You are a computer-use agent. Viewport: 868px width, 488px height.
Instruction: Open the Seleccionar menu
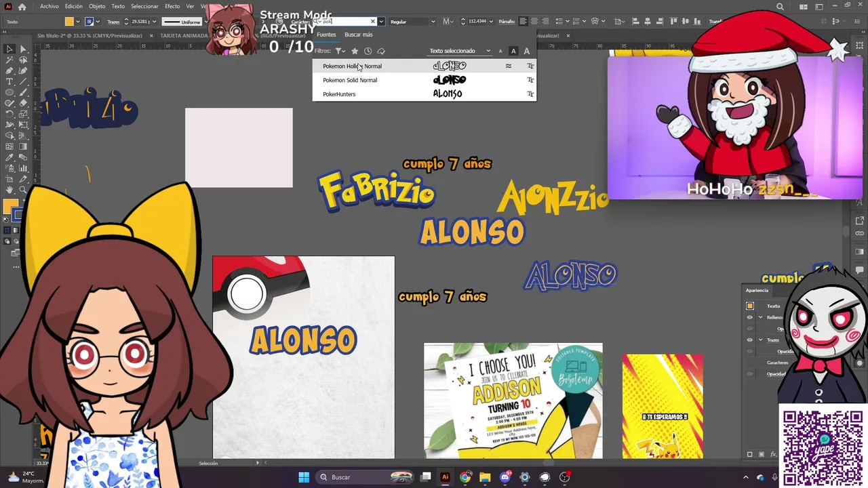[144, 6]
